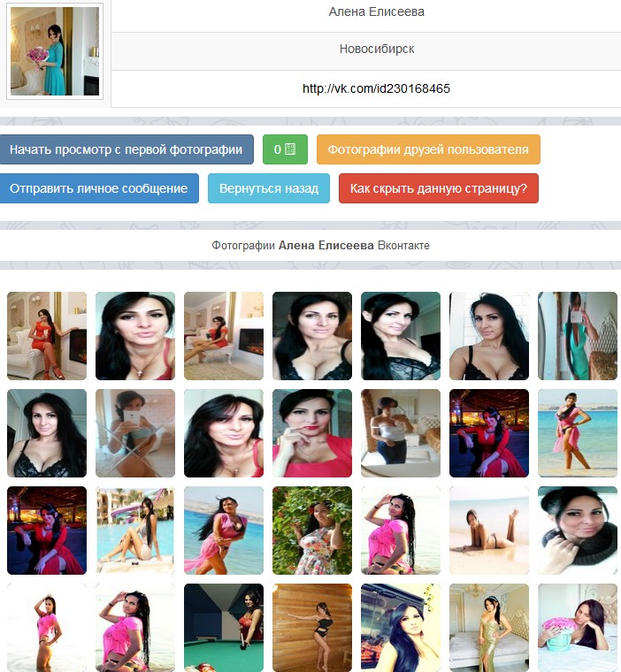
Task: Open the wooden wall room photo thumbnail
Action: 312,626
